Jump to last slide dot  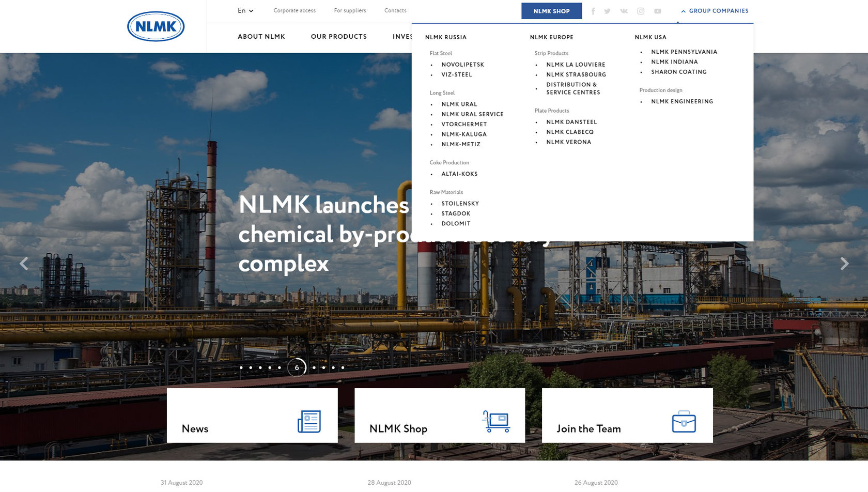pyautogui.click(x=343, y=367)
